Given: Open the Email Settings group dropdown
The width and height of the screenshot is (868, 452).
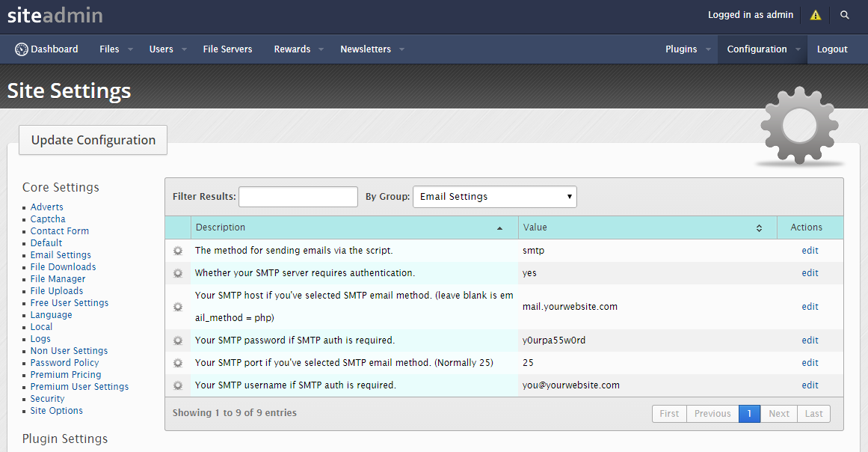Looking at the screenshot, I should pyautogui.click(x=494, y=197).
